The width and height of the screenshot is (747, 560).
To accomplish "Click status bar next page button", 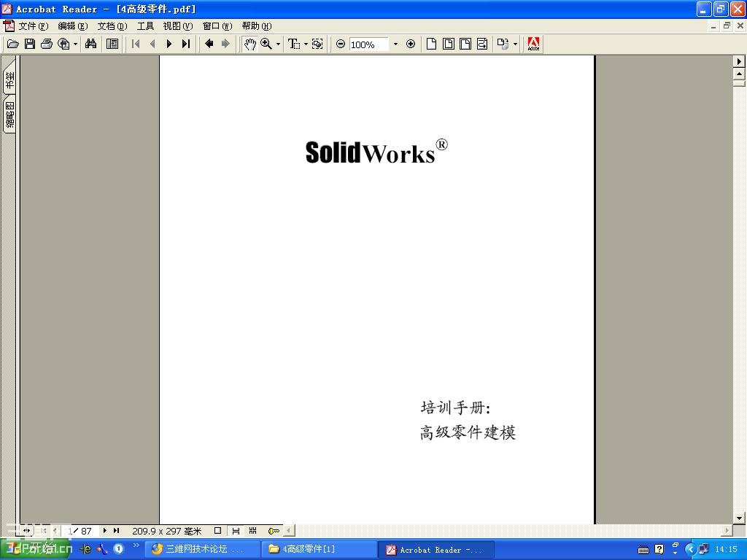I will pyautogui.click(x=104, y=531).
